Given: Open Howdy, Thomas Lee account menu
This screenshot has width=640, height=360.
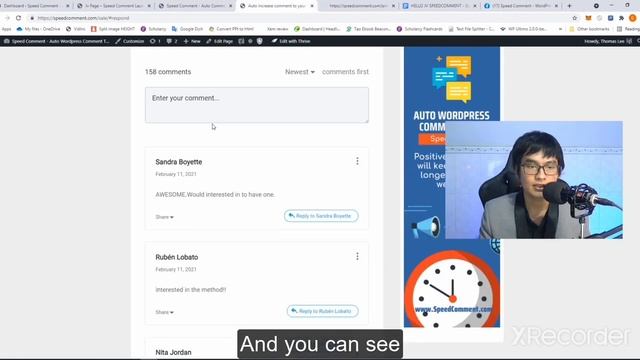Looking at the screenshot, I should (607, 41).
